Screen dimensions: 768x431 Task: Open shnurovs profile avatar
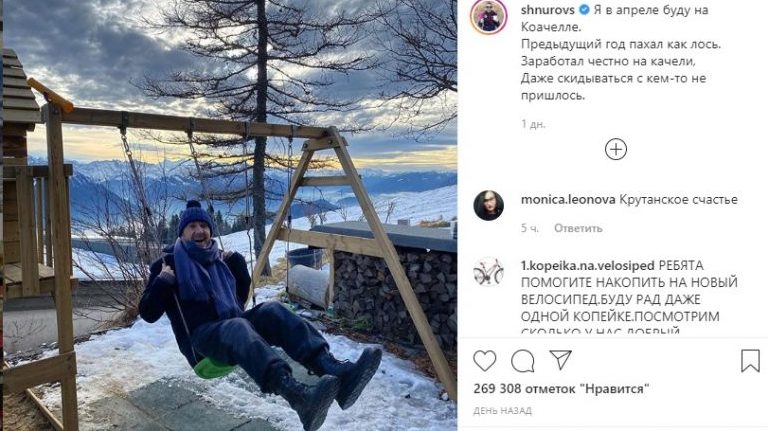(x=488, y=16)
